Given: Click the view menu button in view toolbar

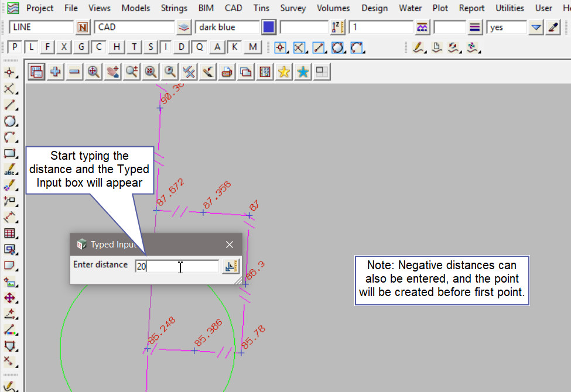Looking at the screenshot, I should [36, 72].
